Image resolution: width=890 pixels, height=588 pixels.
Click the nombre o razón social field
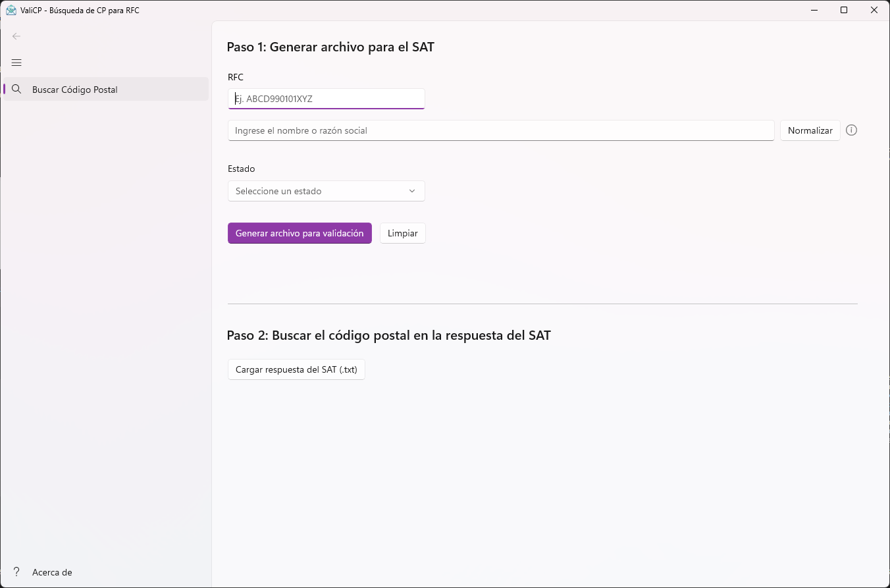500,130
